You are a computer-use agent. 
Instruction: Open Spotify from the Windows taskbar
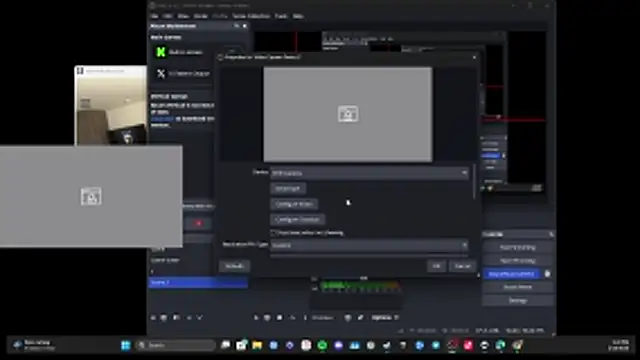tap(322, 345)
